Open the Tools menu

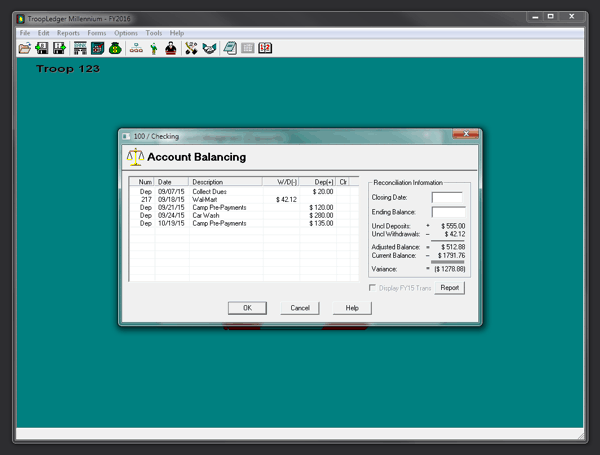pyautogui.click(x=153, y=33)
